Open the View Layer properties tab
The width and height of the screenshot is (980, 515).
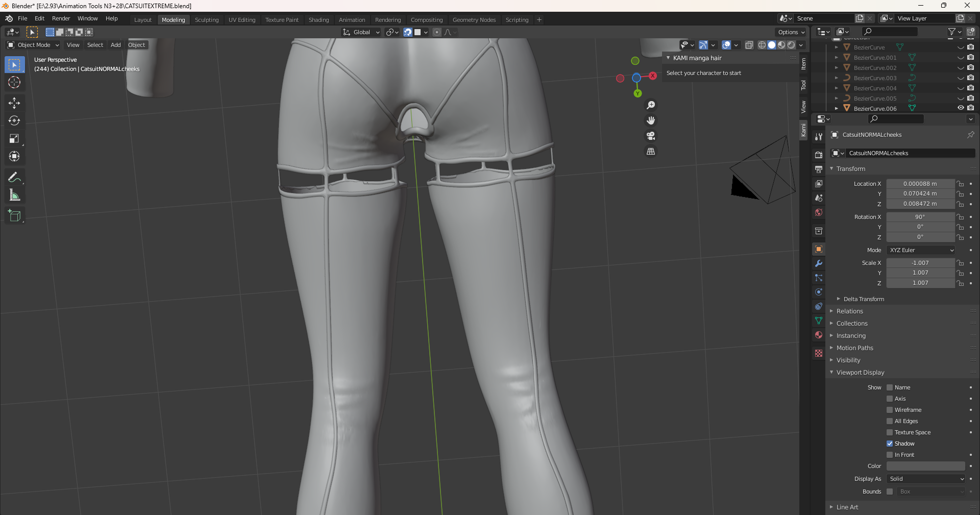pos(819,184)
